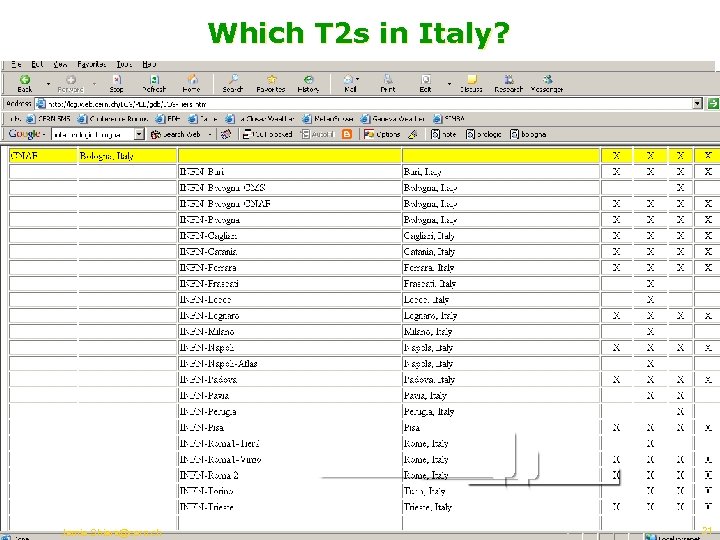Image resolution: width=720 pixels, height=540 pixels.
Task: Click the Research toolbar button
Action: (x=508, y=84)
